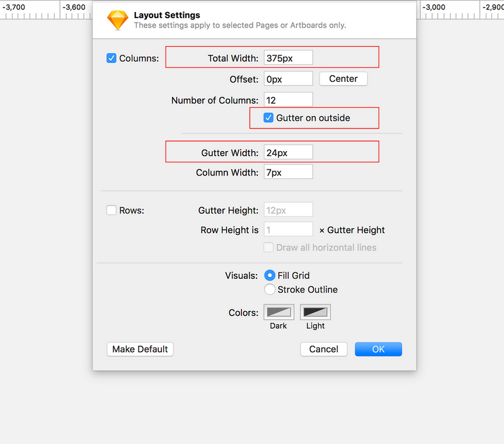Select the Stroke Outline radio option
This screenshot has width=504, height=444.
270,290
